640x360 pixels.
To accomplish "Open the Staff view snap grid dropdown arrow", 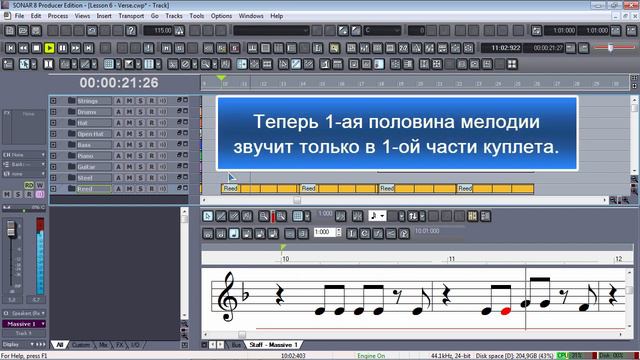I will coord(307,216).
